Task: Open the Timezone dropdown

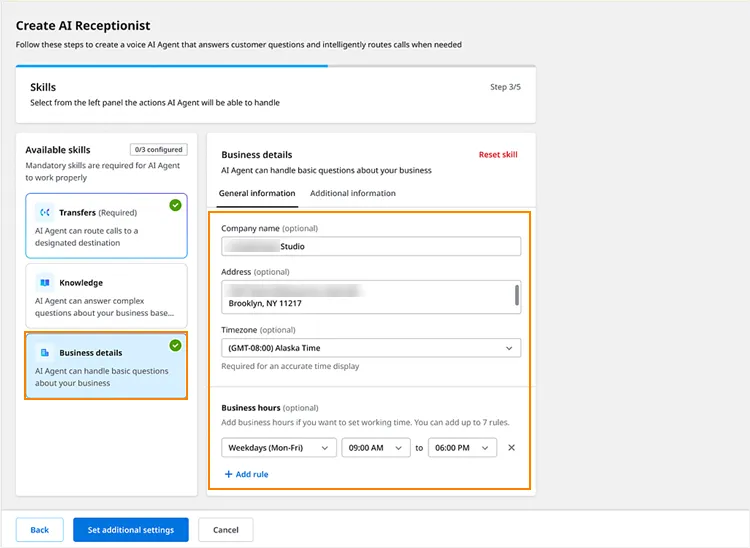Action: pos(371,348)
